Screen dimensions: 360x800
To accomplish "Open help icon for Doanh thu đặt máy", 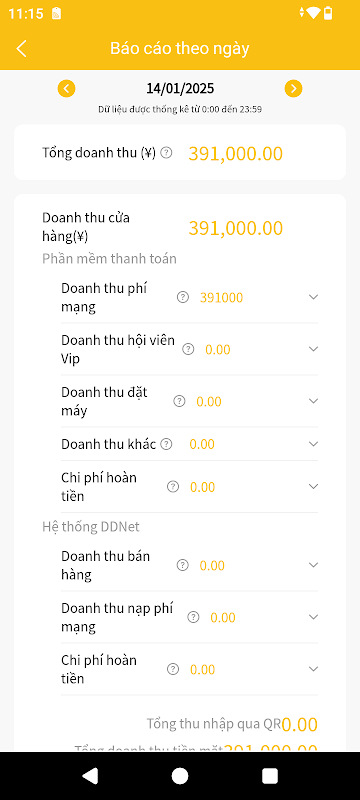I will pos(179,402).
